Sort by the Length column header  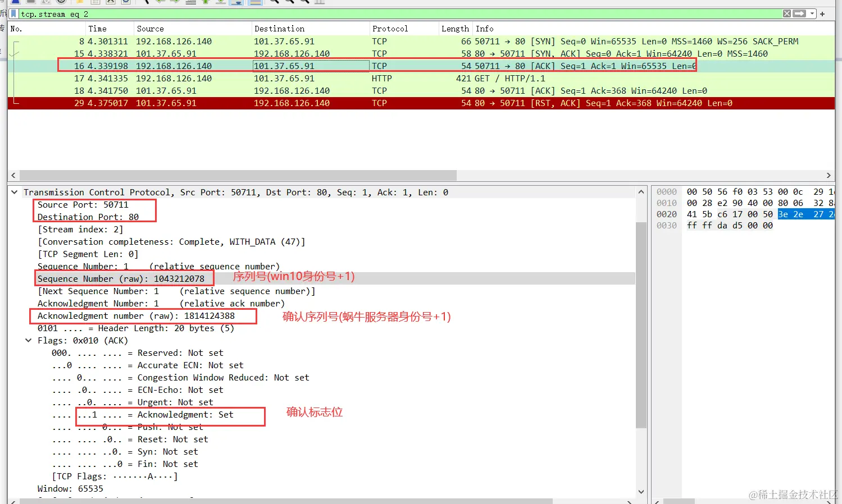(x=455, y=29)
